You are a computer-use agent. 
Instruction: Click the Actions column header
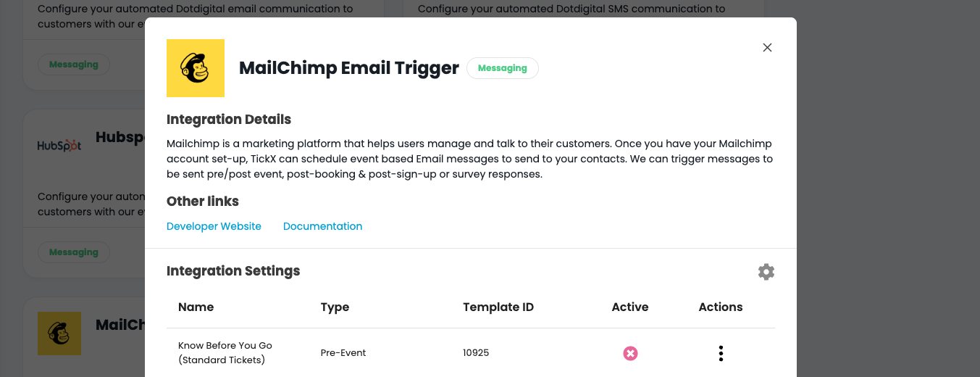720,307
